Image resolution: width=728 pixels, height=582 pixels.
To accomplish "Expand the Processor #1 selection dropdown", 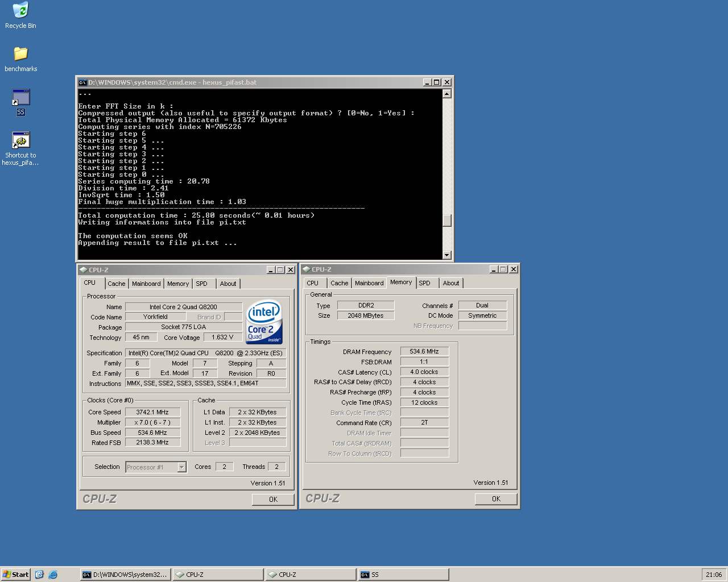I will [x=182, y=467].
